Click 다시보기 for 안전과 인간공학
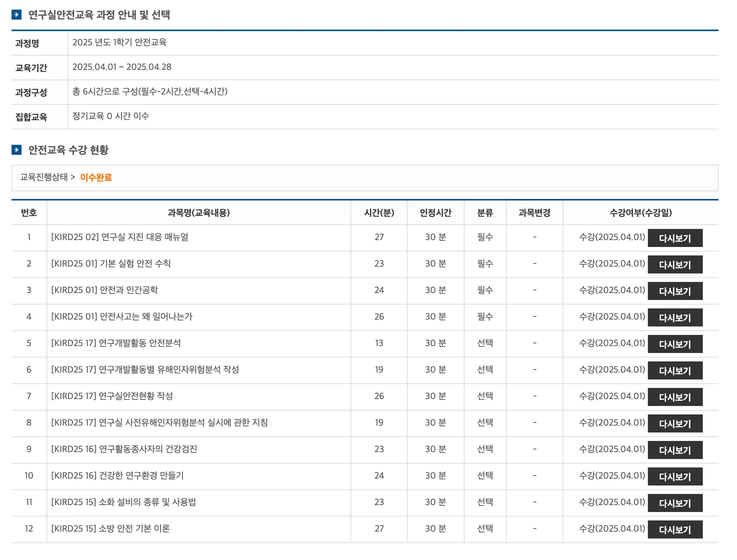 [x=675, y=291]
